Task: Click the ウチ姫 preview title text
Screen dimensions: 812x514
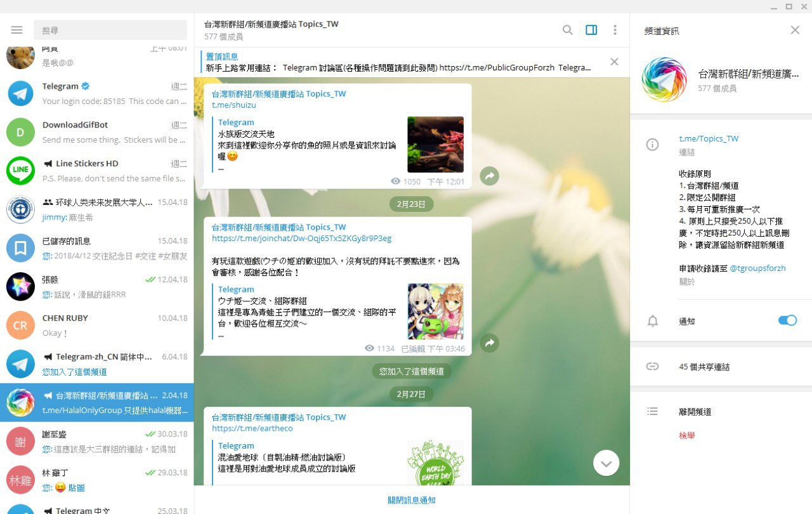Action: click(263, 301)
